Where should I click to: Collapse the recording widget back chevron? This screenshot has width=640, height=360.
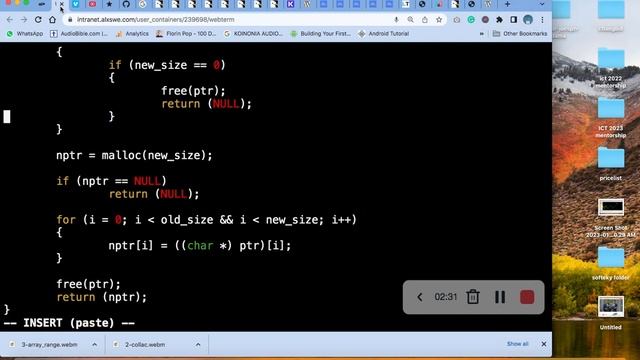click(420, 297)
